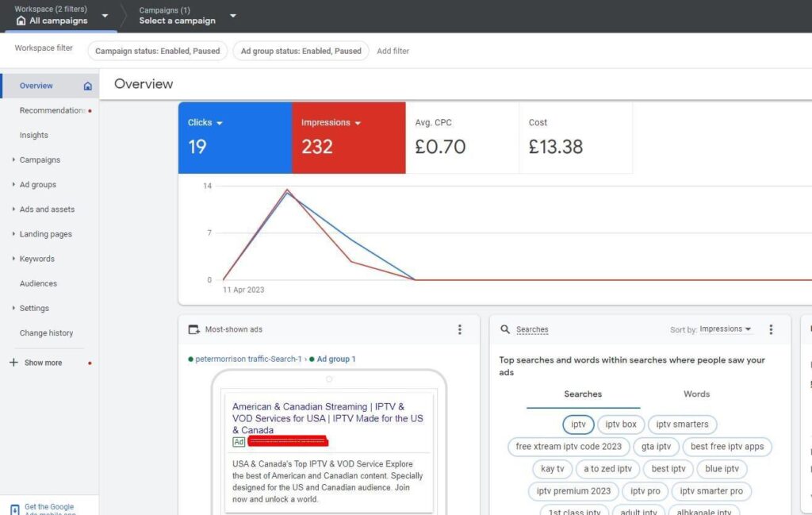The image size is (812, 515).
Task: Open the Insights page
Action: [x=33, y=135]
